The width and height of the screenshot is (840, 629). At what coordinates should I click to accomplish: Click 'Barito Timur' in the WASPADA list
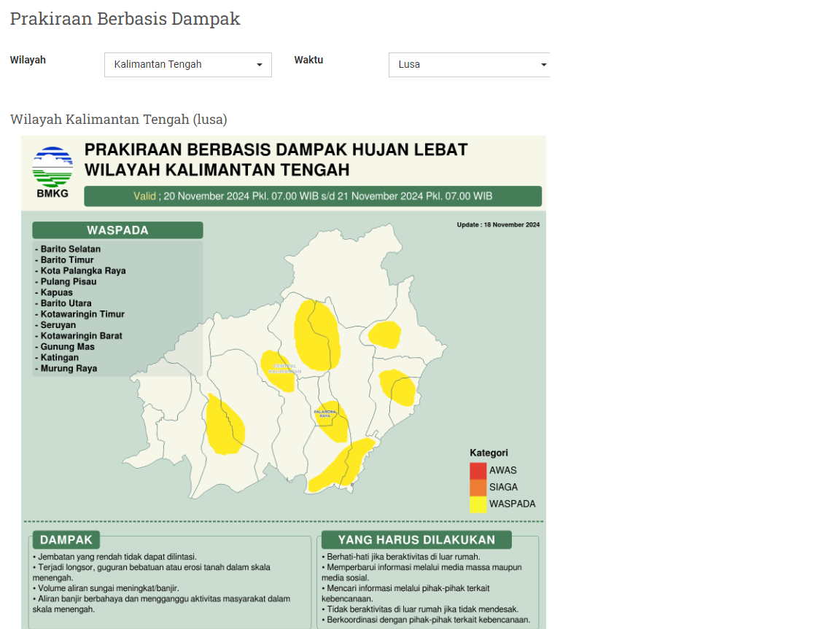[x=67, y=259]
